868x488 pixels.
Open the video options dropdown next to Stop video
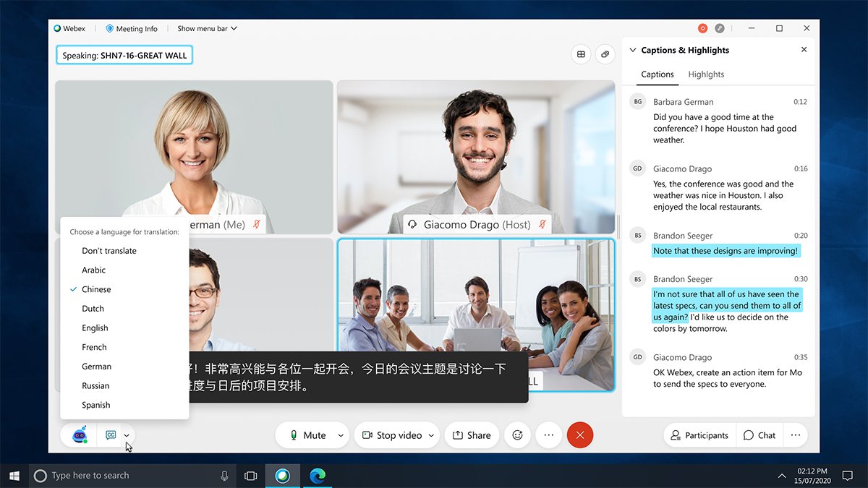coord(431,435)
